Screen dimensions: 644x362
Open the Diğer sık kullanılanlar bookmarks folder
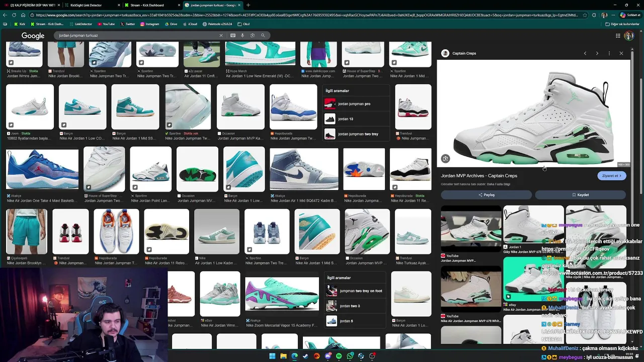(622, 24)
